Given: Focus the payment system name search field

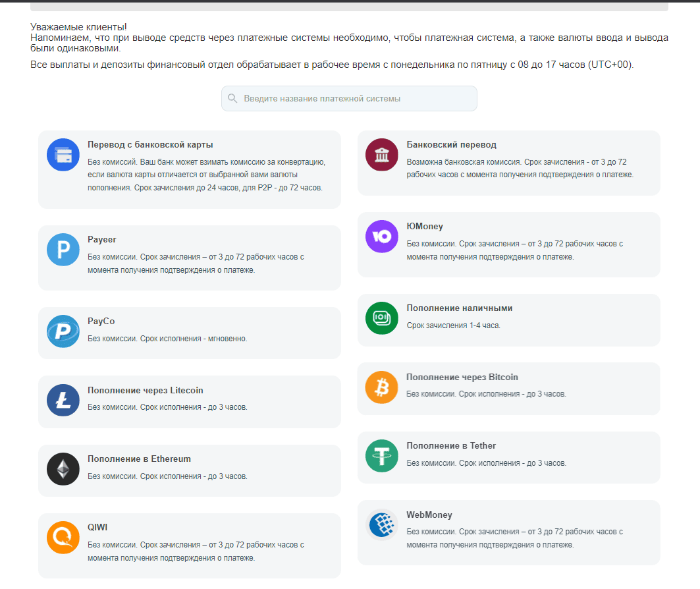Looking at the screenshot, I should tap(349, 99).
